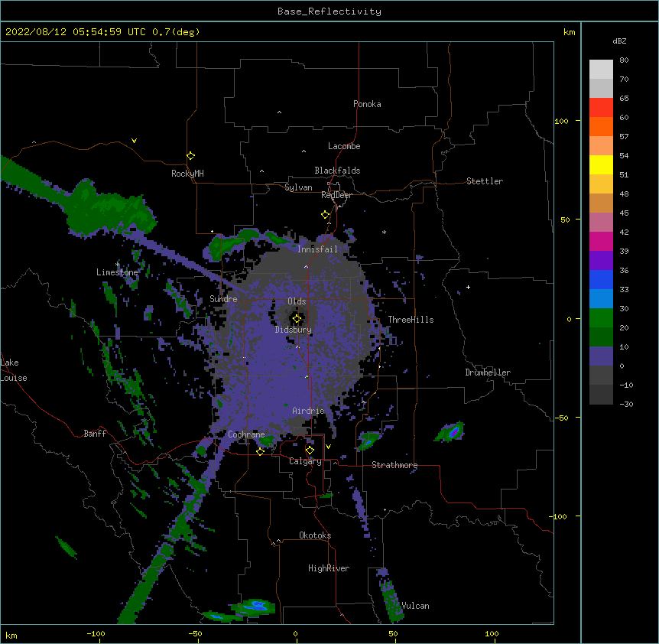Click the Limestone label
Screen dimensions: 659x644
coord(117,272)
